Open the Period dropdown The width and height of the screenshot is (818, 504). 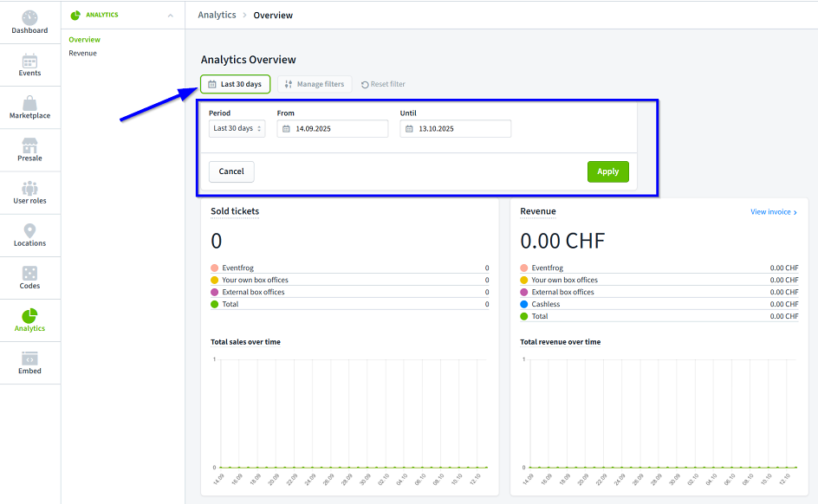(x=237, y=128)
